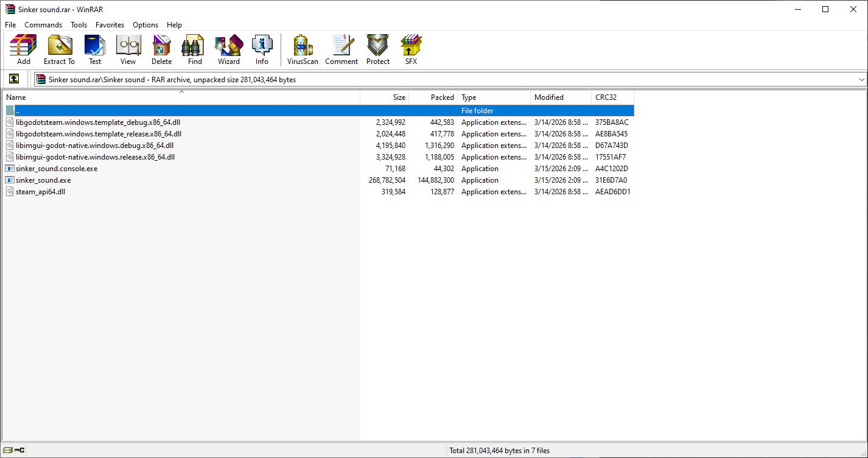
Task: Open the Commands menu
Action: 43,25
